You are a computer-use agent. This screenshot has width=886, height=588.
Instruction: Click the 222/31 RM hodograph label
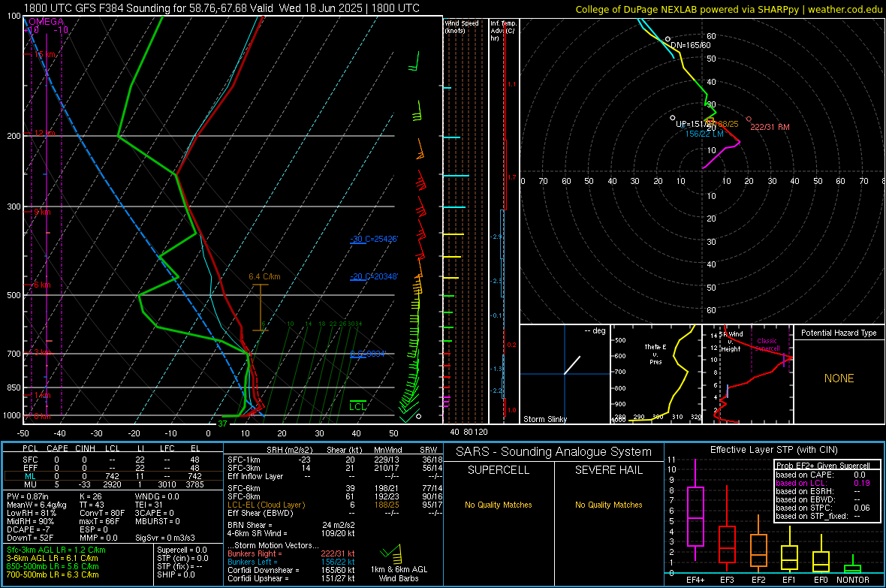point(770,127)
